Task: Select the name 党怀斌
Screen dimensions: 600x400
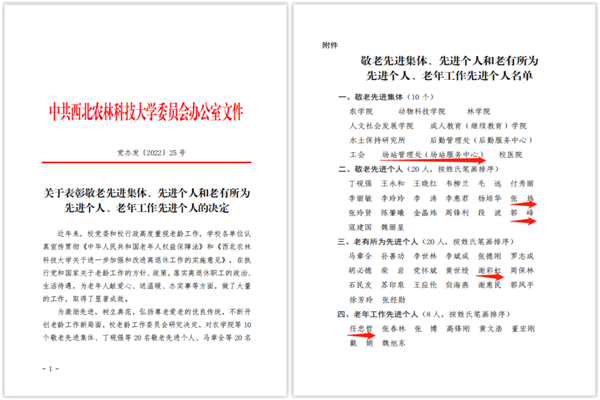Action: (x=425, y=271)
